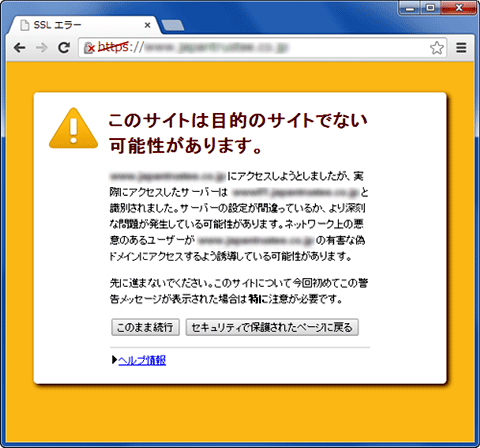Minimize the browser window
480x448 pixels.
pyautogui.click(x=410, y=8)
